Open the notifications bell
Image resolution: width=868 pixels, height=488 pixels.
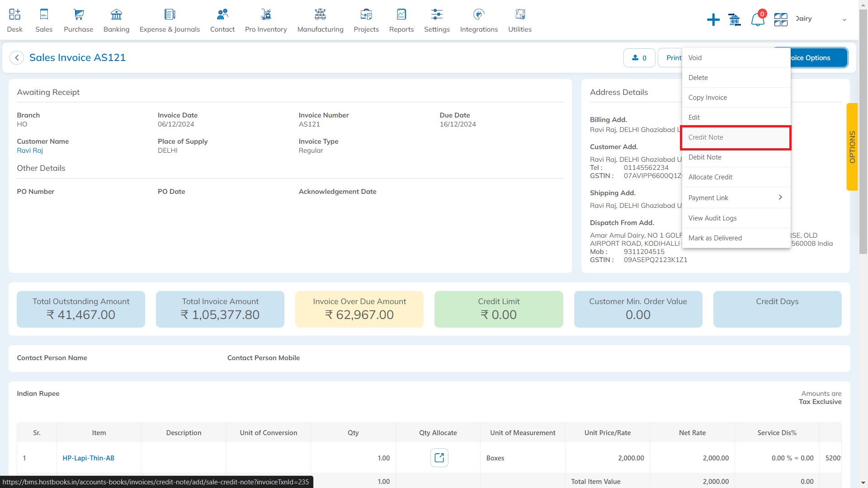tap(758, 19)
